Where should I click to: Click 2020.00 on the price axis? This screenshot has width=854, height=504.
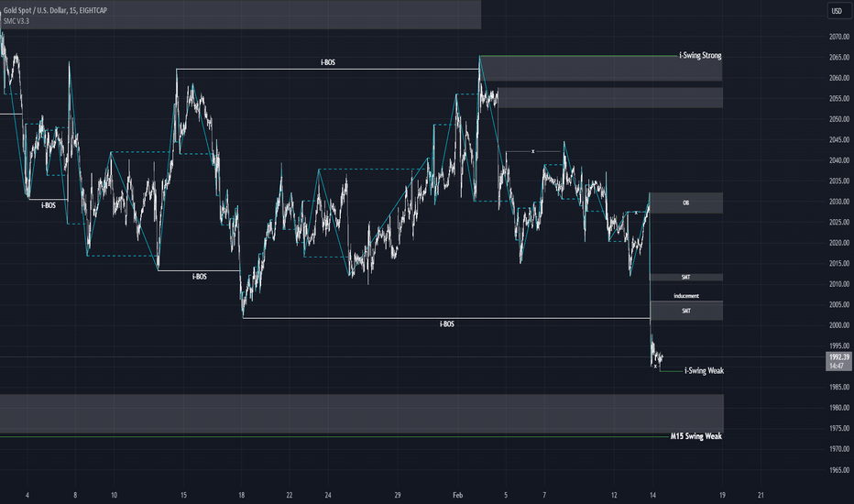pos(839,243)
